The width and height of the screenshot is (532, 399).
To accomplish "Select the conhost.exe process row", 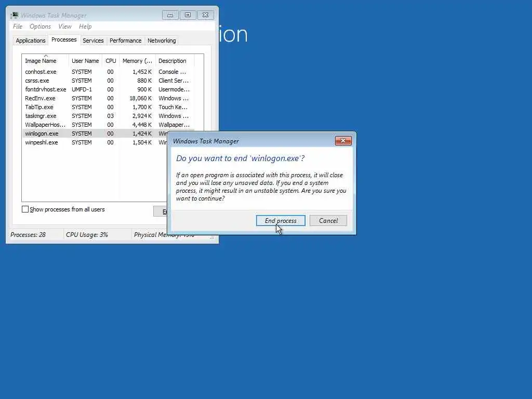I will (x=108, y=72).
